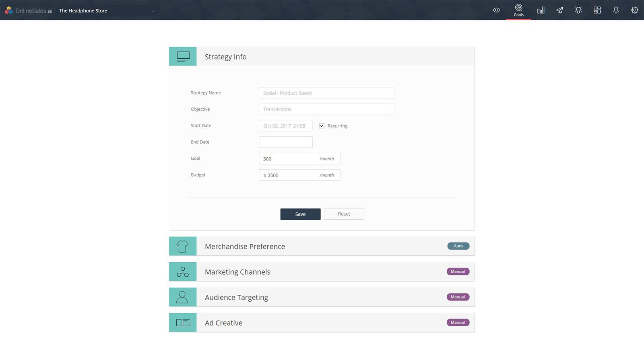Toggle Marketing Channels Manual badge
This screenshot has height=362, width=644.
click(458, 271)
